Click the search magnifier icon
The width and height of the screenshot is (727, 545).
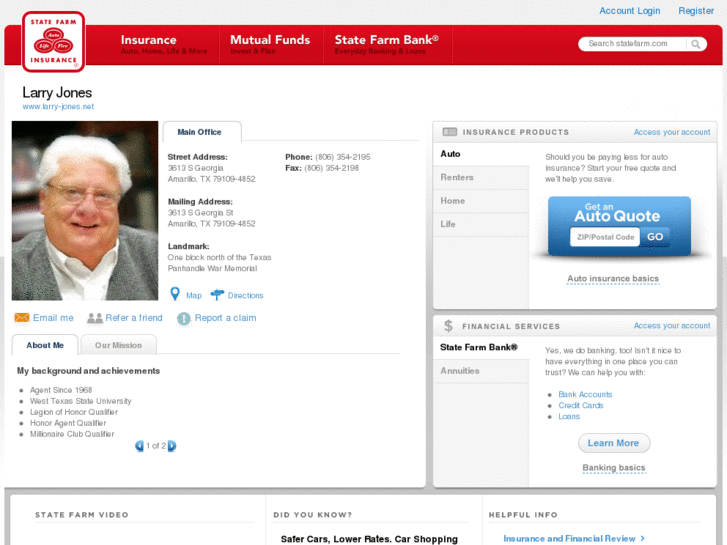tap(695, 44)
